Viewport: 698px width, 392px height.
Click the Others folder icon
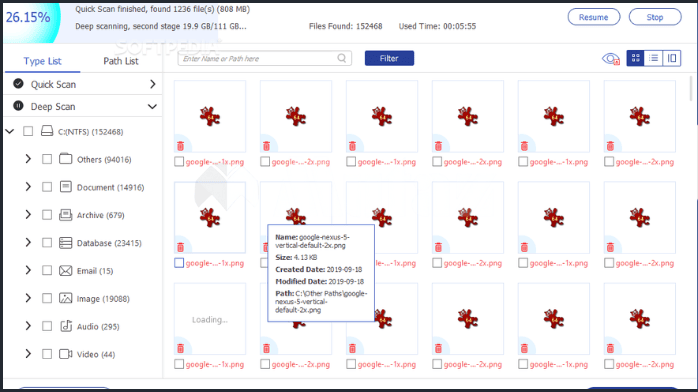[65, 159]
